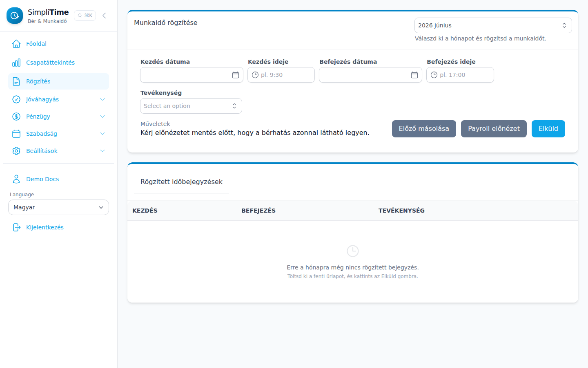This screenshot has width=588, height=368.
Task: Click text 'Erre a hónapra még nincs rögzített bejegyzés.'
Action: (353, 267)
